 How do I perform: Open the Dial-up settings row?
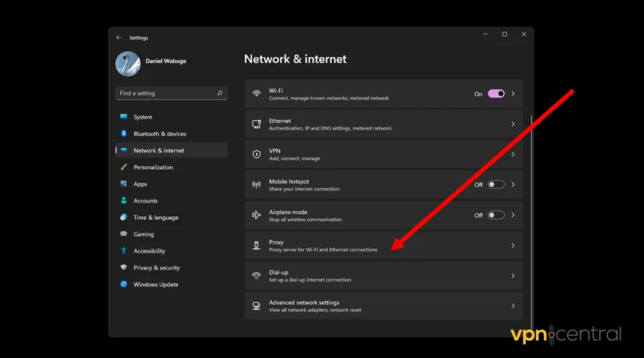click(384, 276)
